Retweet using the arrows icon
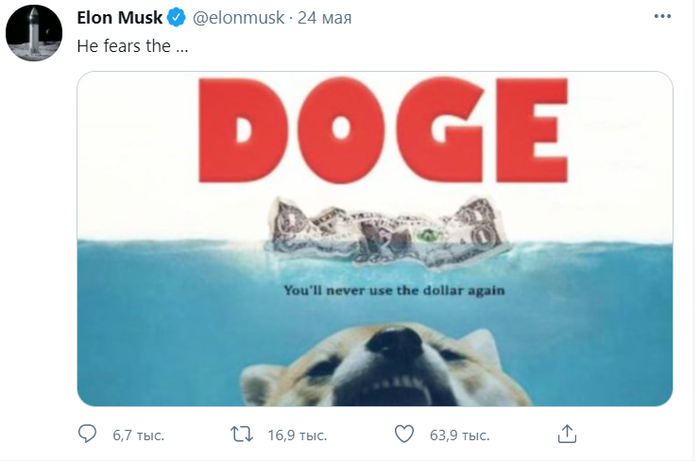The image size is (700, 461). point(241,434)
